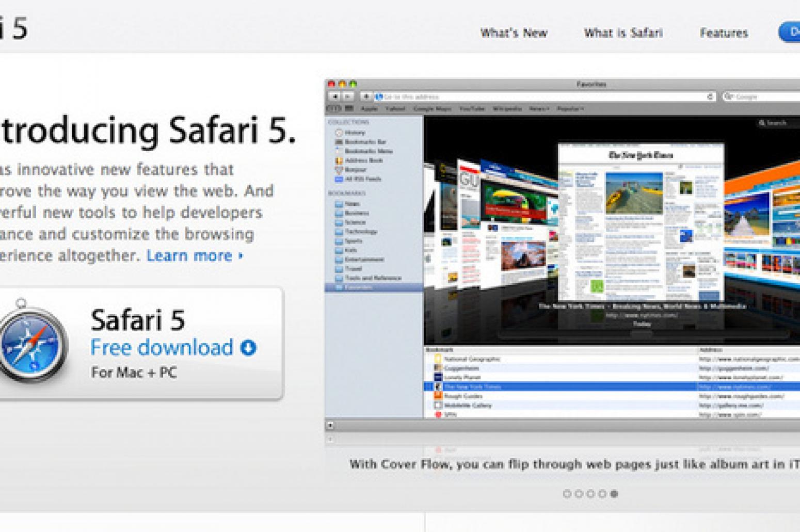800x532 pixels.
Task: Open Features in the page navigation
Action: tap(724, 33)
